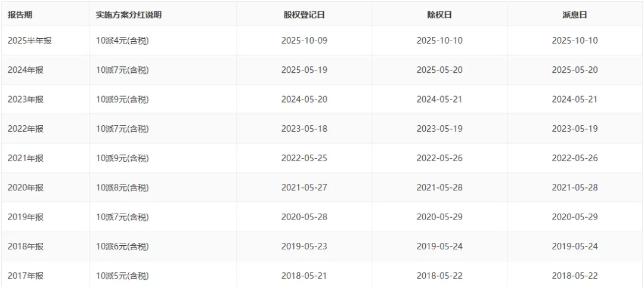Click the 派息日 column header
The height and width of the screenshot is (287, 644).
(x=575, y=15)
